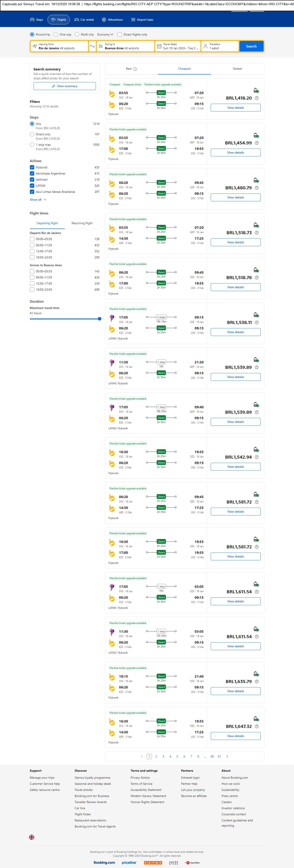Go to next results page using right arrow

pyautogui.click(x=227, y=756)
